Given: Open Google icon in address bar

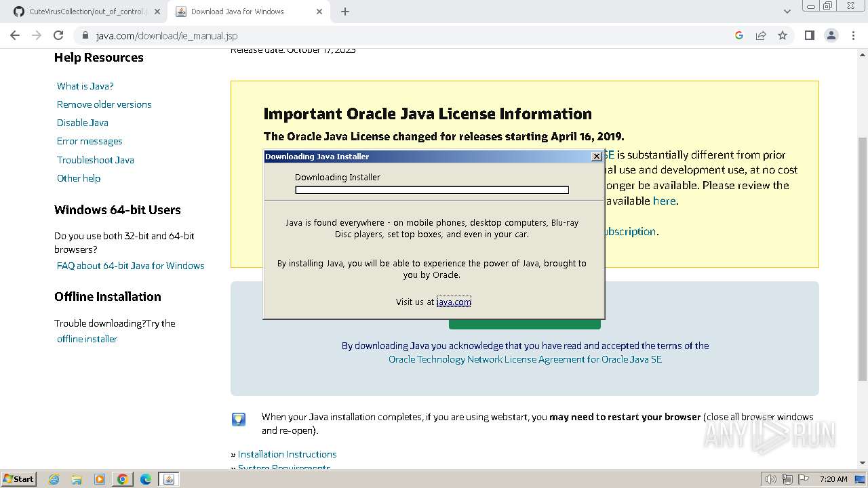Looking at the screenshot, I should coord(739,35).
